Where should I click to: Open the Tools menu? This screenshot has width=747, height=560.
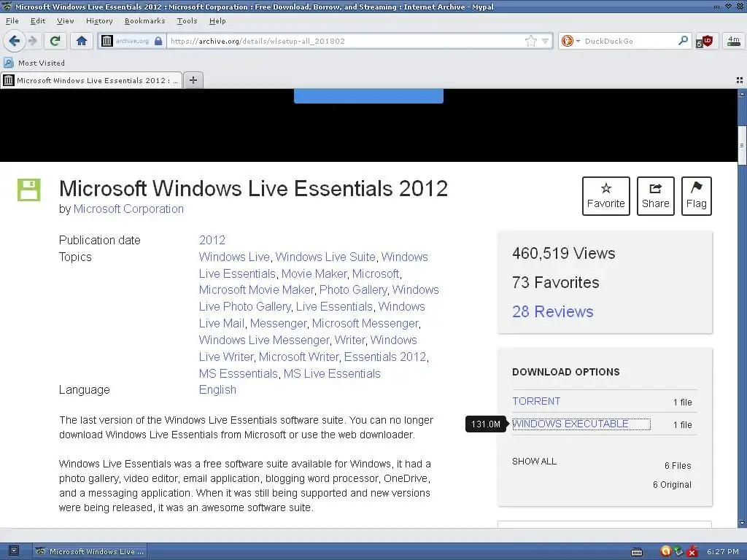pyautogui.click(x=187, y=21)
